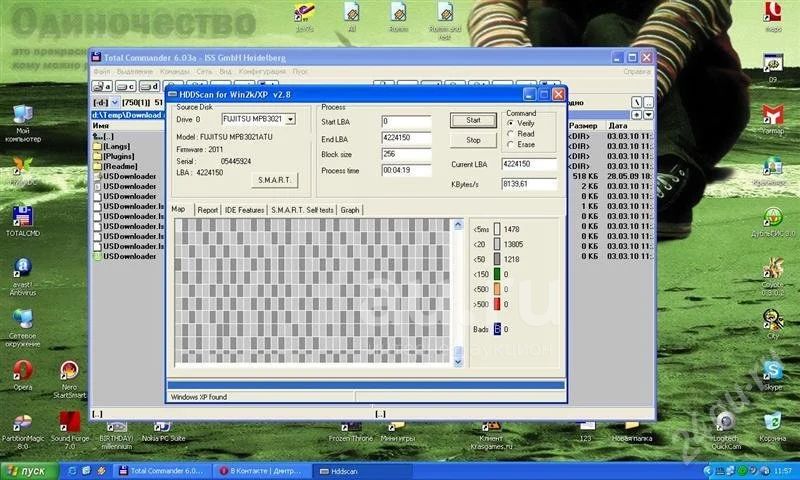Viewport: 800px width, 480px height.
Task: Click the green <150 ms legend swatch
Action: [497, 274]
